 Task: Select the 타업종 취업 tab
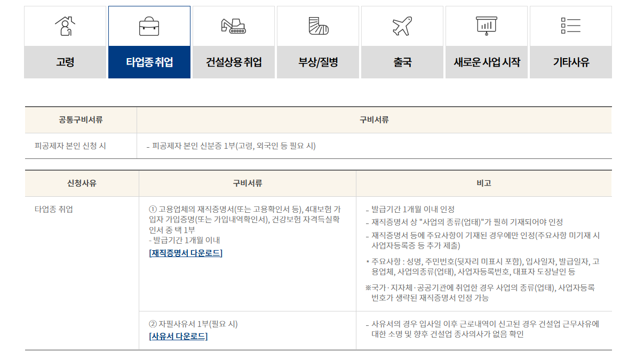pos(149,62)
